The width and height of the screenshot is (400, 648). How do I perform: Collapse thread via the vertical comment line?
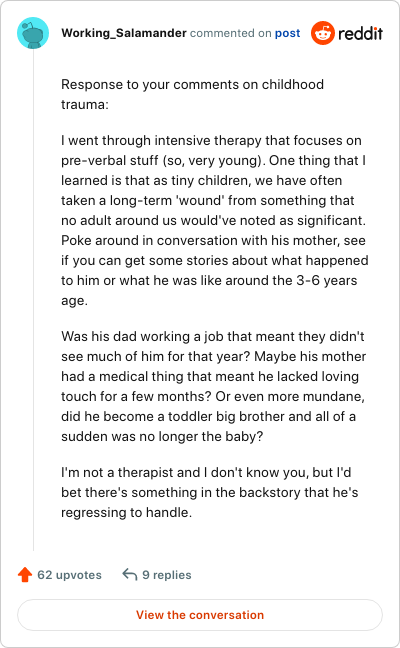(x=33, y=300)
